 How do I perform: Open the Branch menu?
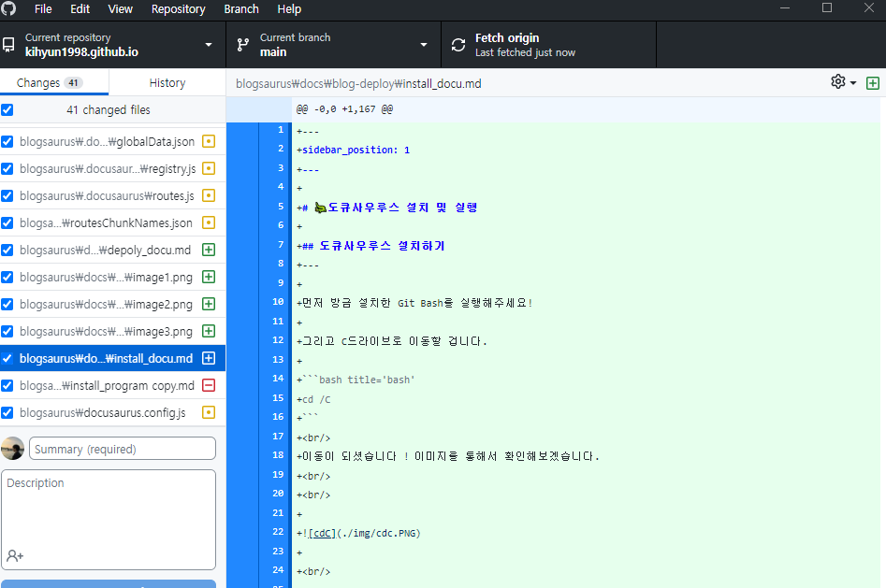tap(241, 9)
